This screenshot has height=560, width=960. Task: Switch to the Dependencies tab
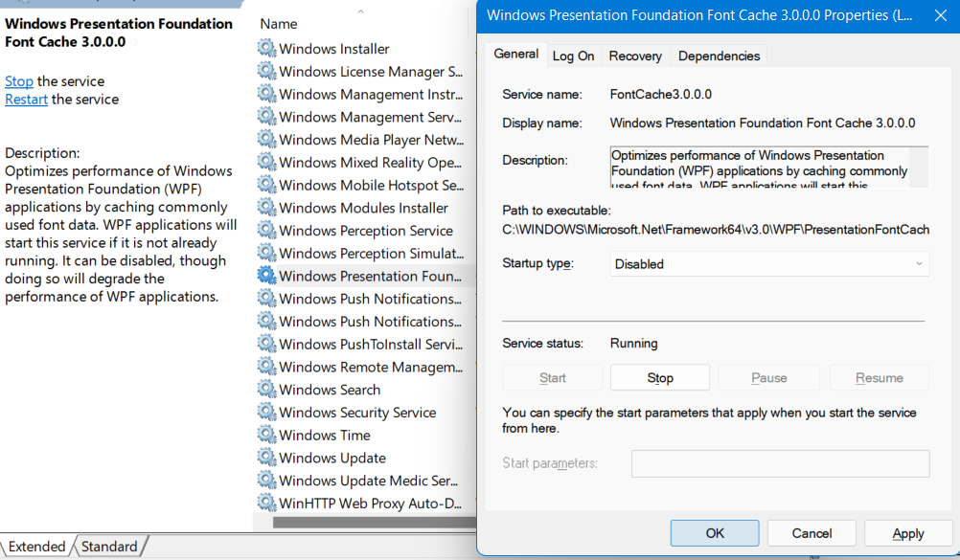pyautogui.click(x=719, y=56)
